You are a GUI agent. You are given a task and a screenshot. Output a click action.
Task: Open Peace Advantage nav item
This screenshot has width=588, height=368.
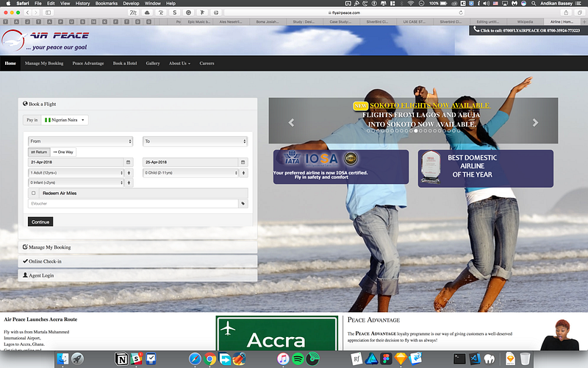[88, 63]
